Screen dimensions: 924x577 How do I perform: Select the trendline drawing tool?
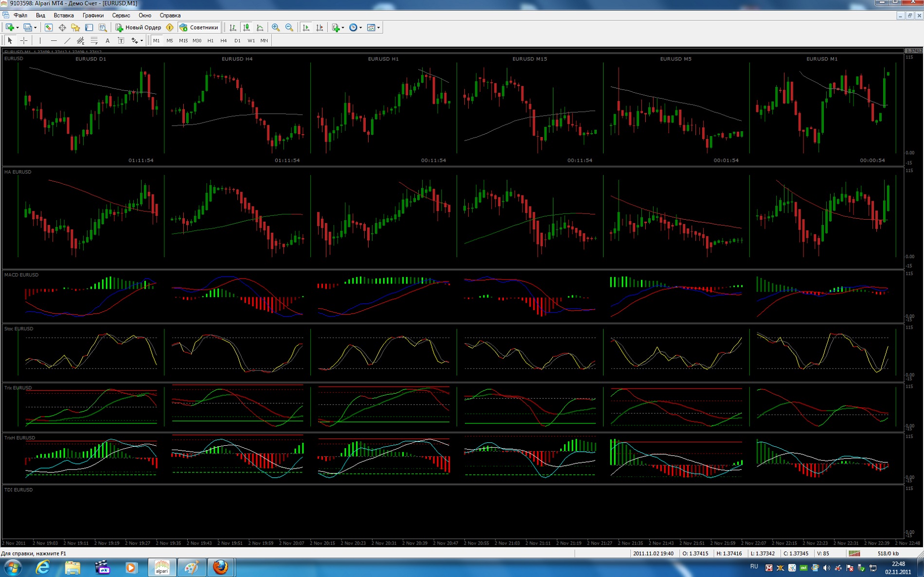pyautogui.click(x=67, y=40)
